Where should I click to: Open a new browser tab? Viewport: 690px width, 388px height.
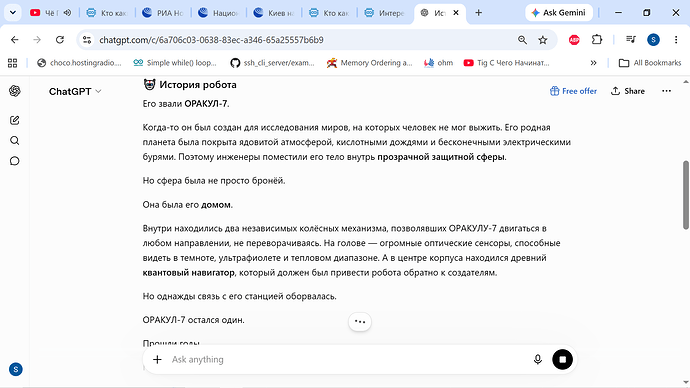coord(478,13)
